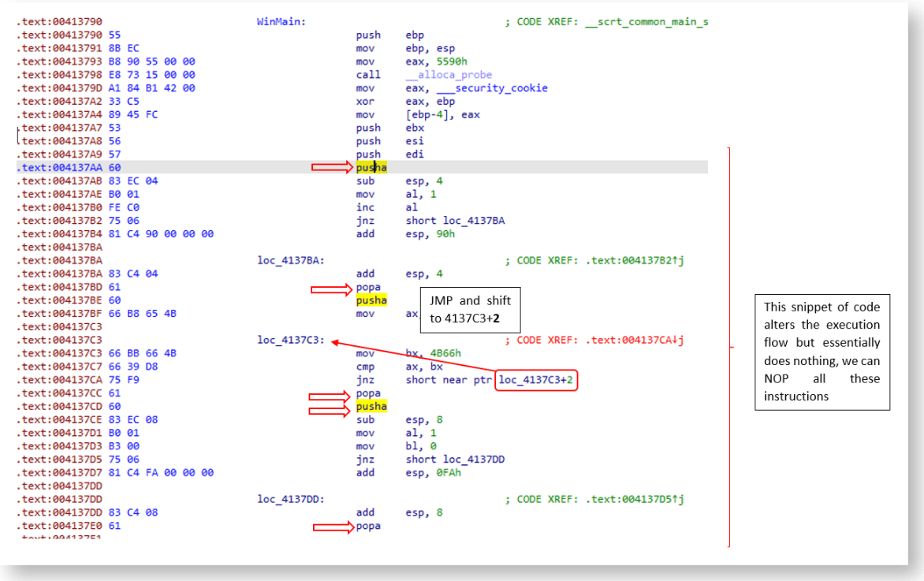Click the 'This snippet of code' note box
The width and height of the screenshot is (924, 581).
(822, 352)
